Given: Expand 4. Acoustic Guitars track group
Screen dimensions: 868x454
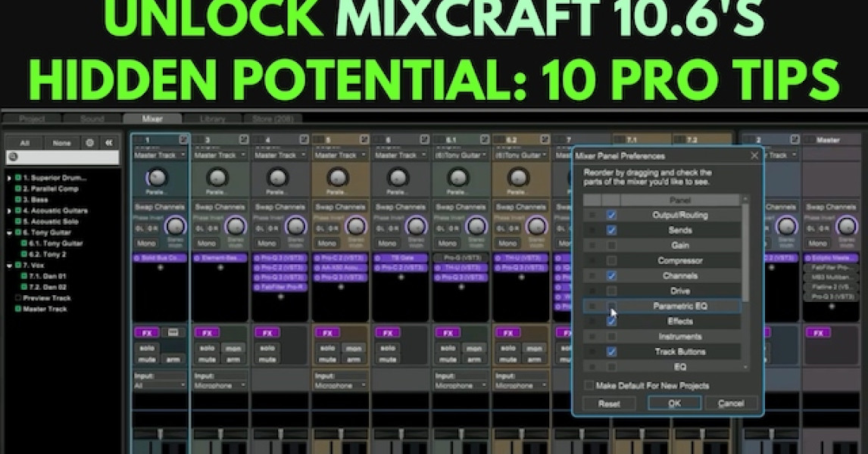Looking at the screenshot, I should (9, 210).
